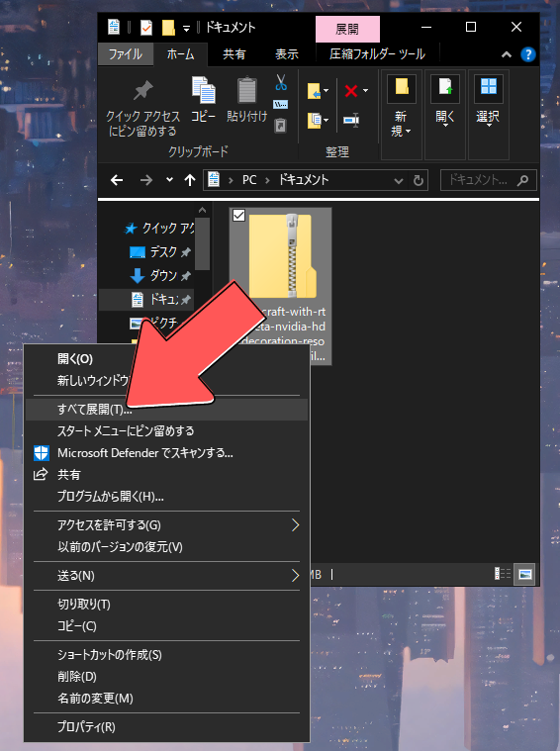Viewport: 560px width, 751px height.
Task: Click the Paste shortcut icon
Action: pyautogui.click(x=280, y=126)
